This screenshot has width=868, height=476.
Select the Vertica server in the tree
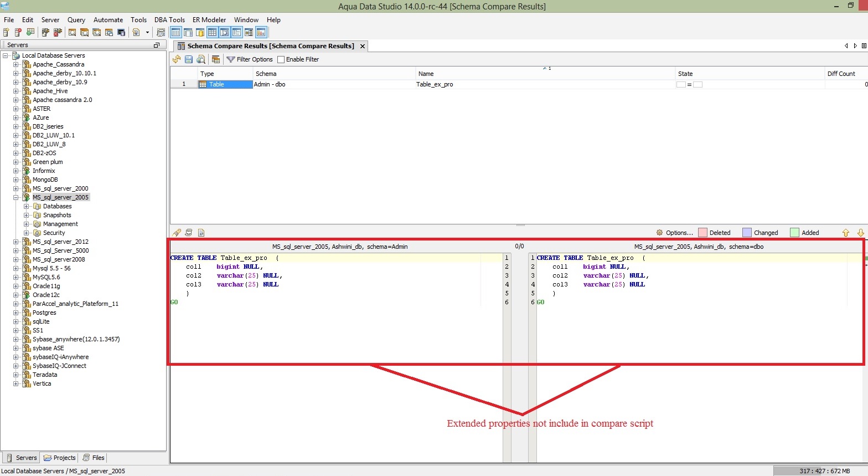[42, 383]
